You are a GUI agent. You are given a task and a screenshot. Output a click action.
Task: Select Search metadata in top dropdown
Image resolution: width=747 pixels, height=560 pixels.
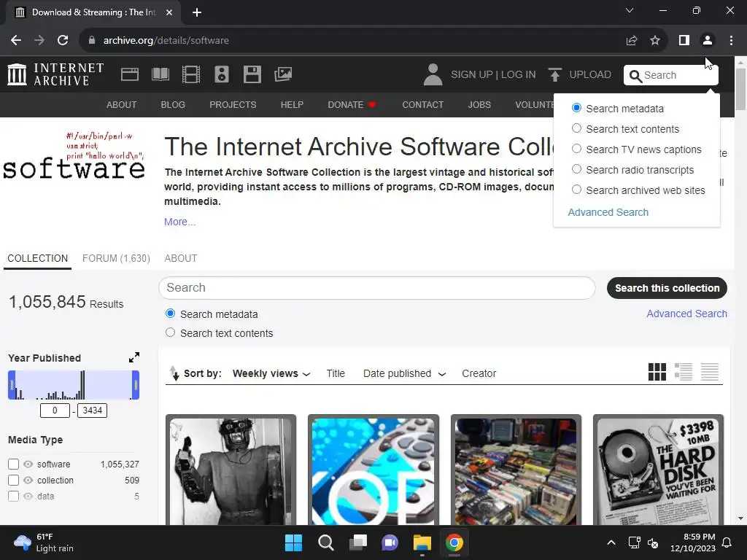coord(576,108)
